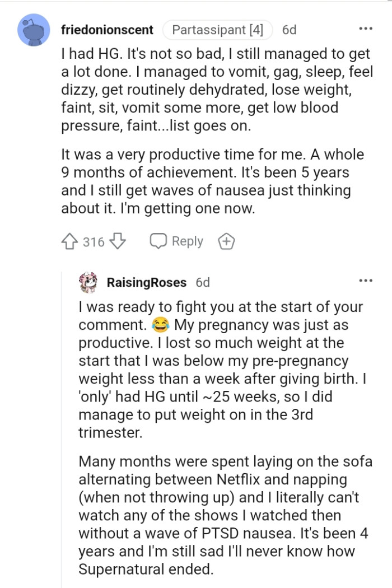Open RaisingRoses' profile from the username

[x=146, y=282]
